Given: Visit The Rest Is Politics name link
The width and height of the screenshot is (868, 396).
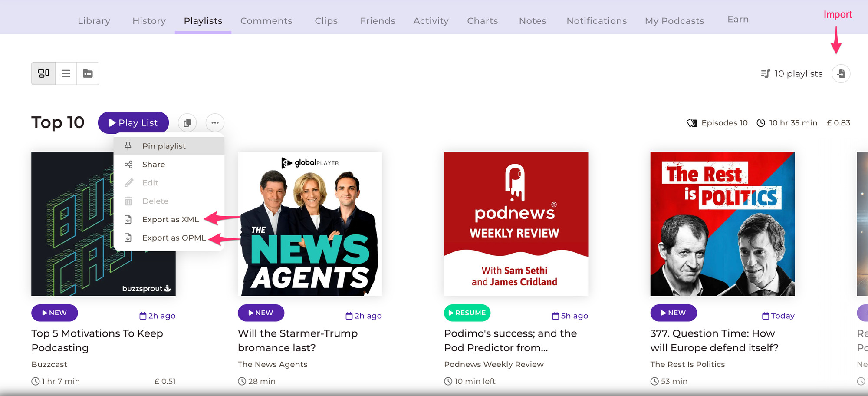Looking at the screenshot, I should coord(687,364).
